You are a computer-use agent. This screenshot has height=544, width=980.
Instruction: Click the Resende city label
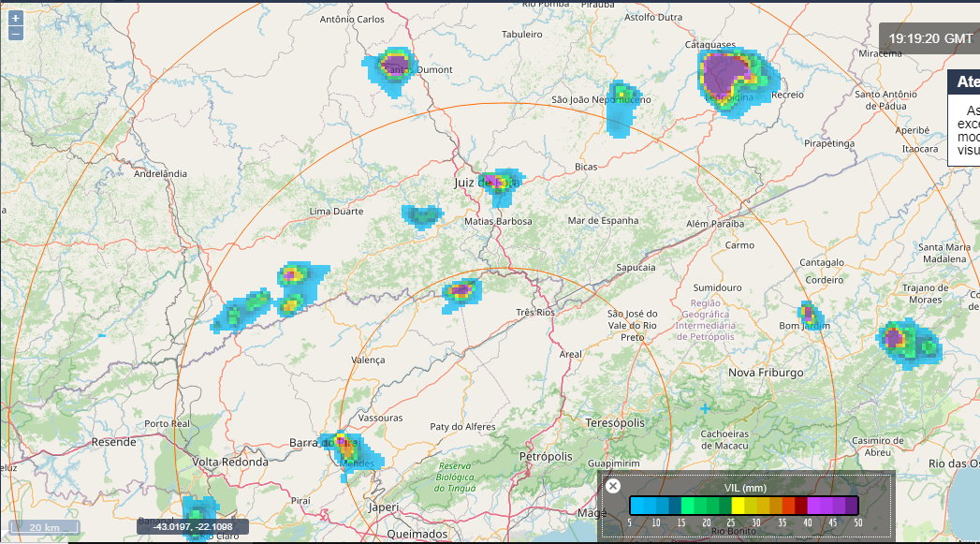(x=114, y=442)
